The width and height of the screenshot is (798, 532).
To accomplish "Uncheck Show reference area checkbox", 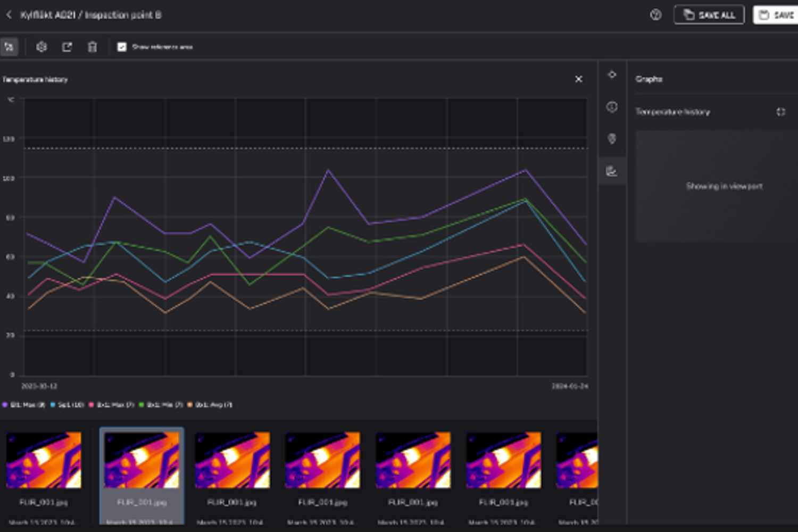I will click(122, 47).
